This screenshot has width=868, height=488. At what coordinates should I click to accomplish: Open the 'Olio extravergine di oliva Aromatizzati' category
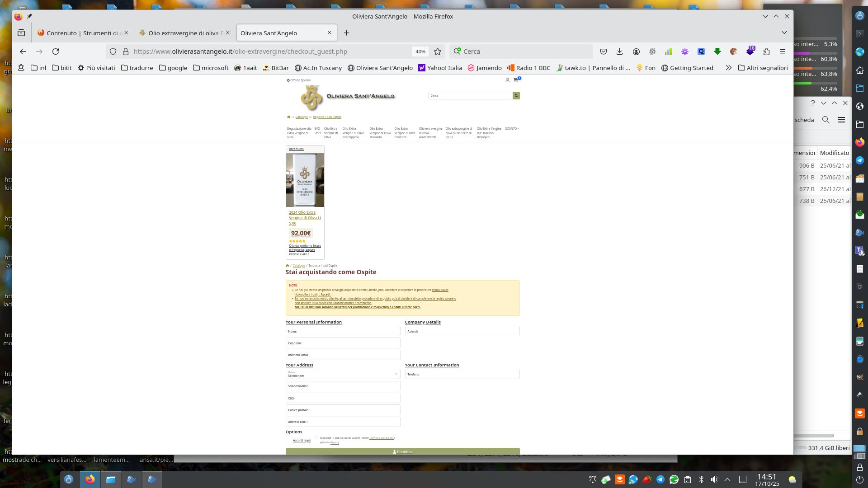(x=430, y=133)
